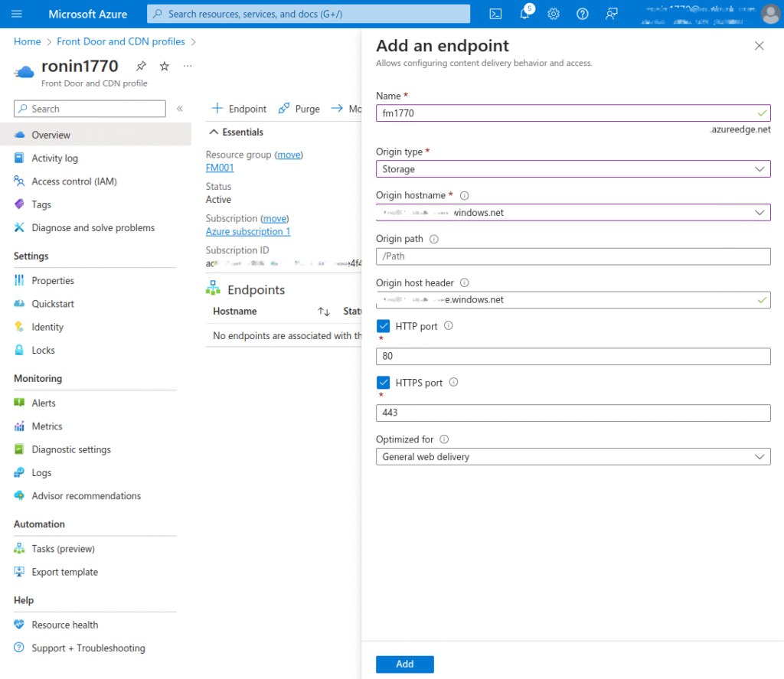Click the Origin hostname info icon
Image resolution: width=784 pixels, height=679 pixels.
[464, 195]
